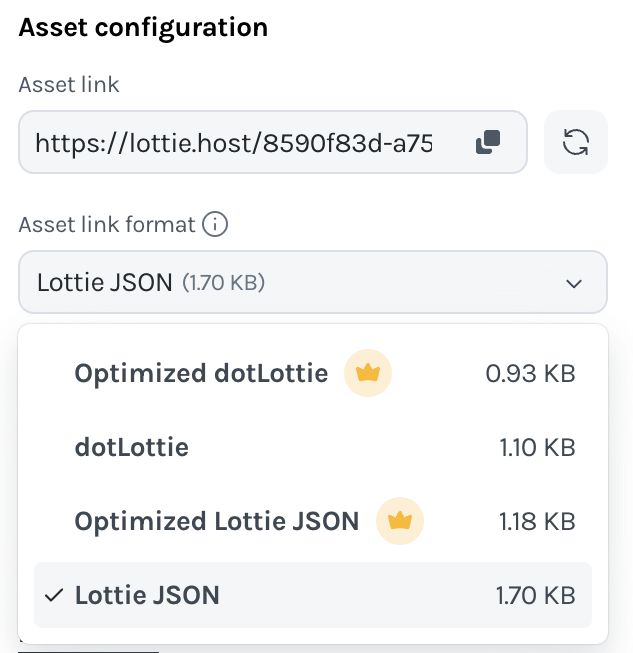
Task: Click the Asset link format label
Action: pos(107,224)
